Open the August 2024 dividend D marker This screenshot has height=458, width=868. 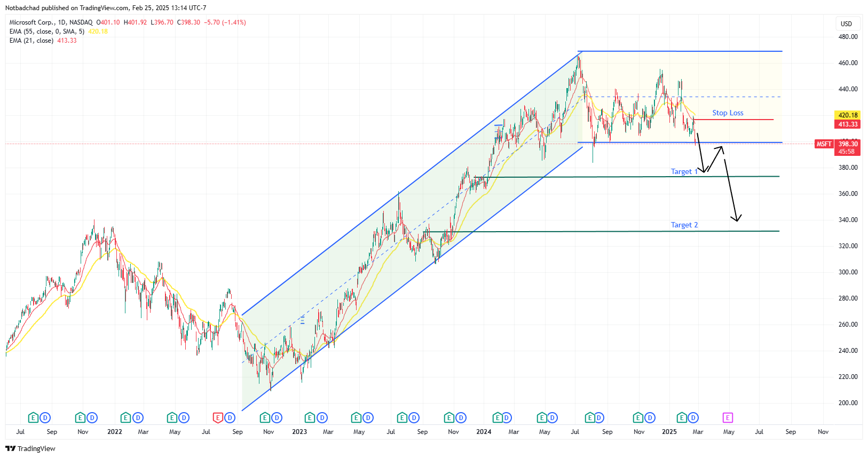[x=599, y=417]
